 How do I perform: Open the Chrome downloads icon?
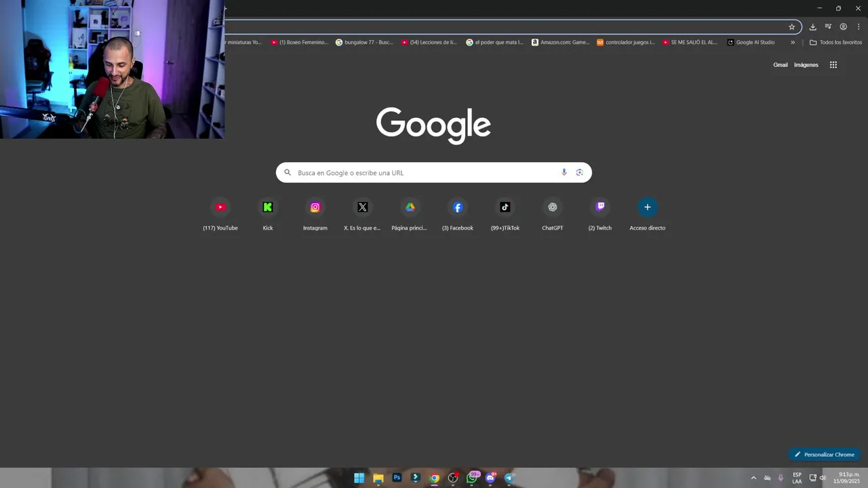click(x=812, y=27)
